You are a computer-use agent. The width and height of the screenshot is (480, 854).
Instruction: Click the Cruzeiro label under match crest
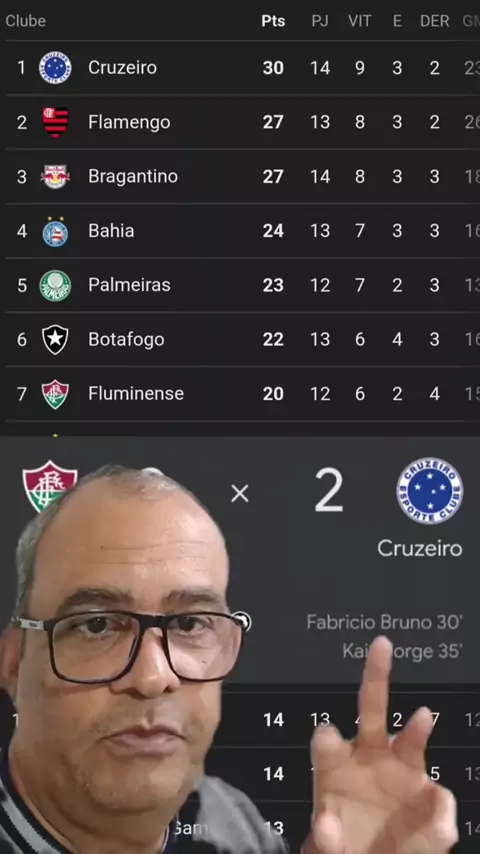click(x=420, y=548)
